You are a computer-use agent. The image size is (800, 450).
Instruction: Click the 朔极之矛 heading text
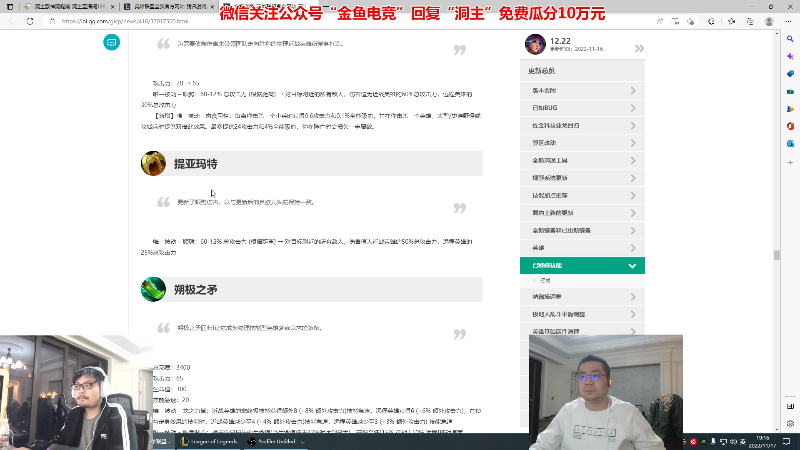(x=195, y=290)
